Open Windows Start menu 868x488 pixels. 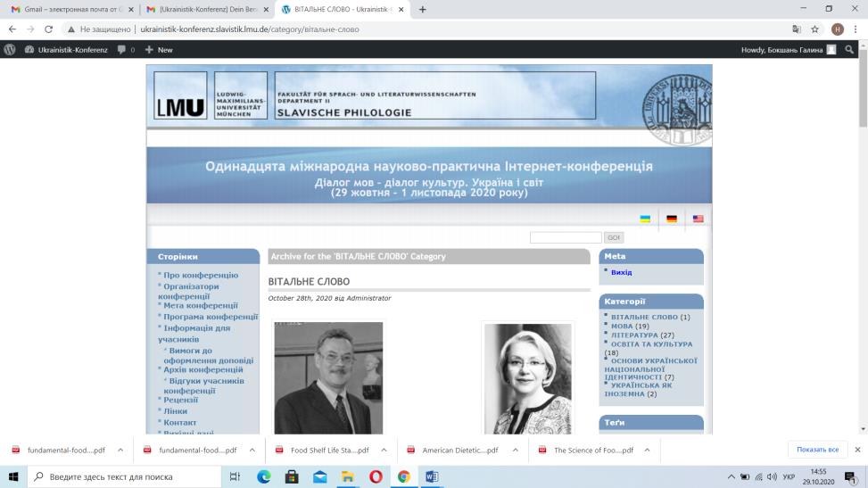click(x=13, y=477)
